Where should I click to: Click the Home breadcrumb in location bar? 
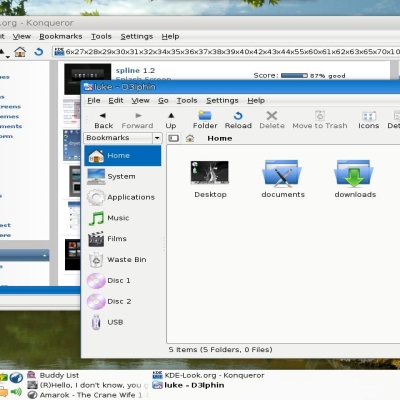[x=220, y=138]
